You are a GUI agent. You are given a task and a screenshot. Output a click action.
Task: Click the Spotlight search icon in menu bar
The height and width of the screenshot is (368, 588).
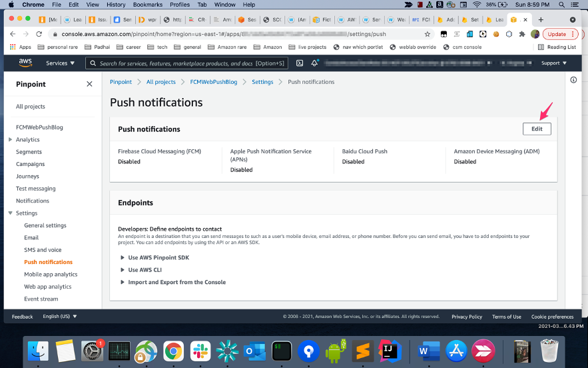(561, 5)
